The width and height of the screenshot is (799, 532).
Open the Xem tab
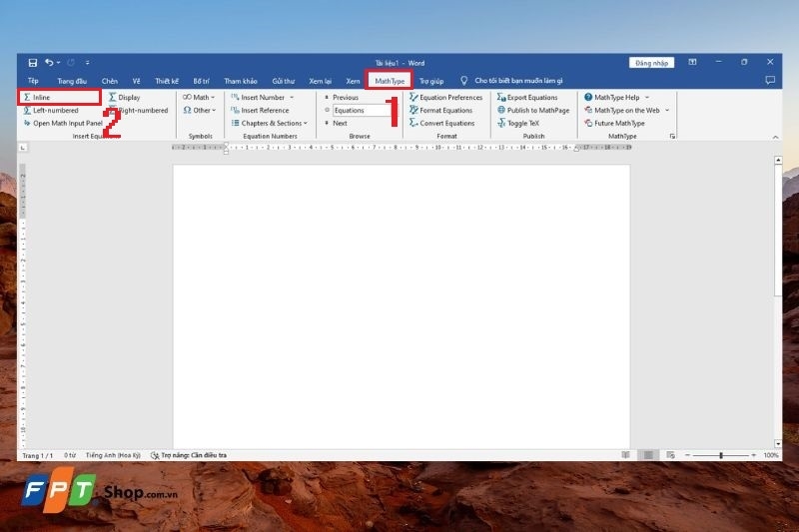(x=353, y=81)
